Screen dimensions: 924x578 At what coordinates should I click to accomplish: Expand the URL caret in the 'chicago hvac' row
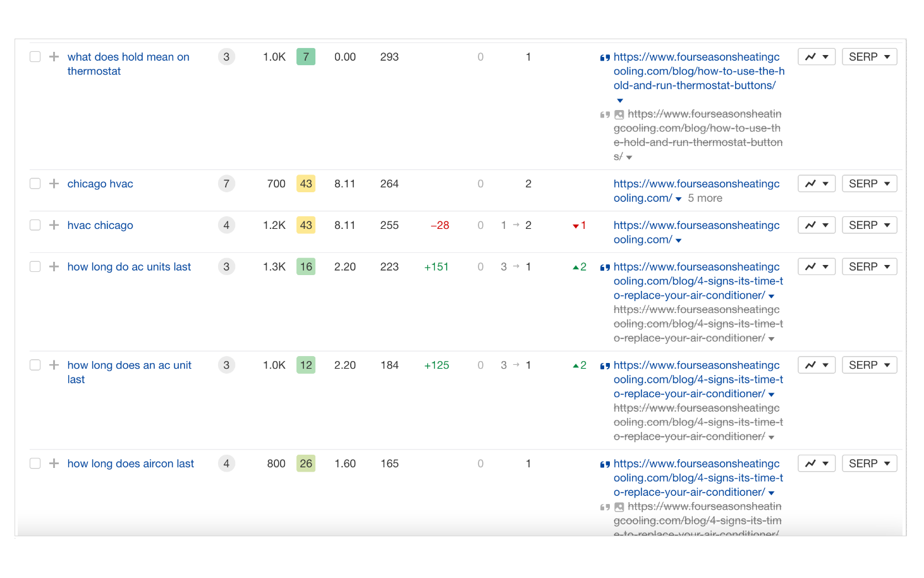pos(679,199)
